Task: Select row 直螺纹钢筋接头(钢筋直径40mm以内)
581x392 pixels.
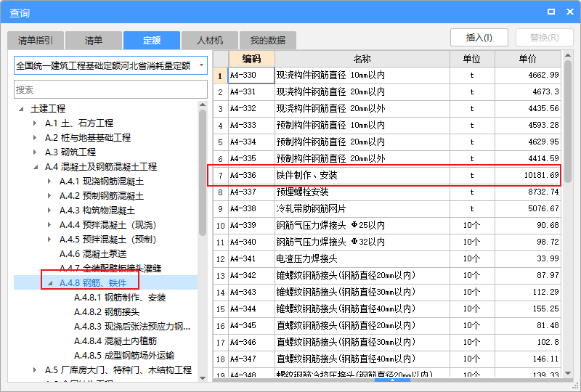Action: [x=387, y=359]
